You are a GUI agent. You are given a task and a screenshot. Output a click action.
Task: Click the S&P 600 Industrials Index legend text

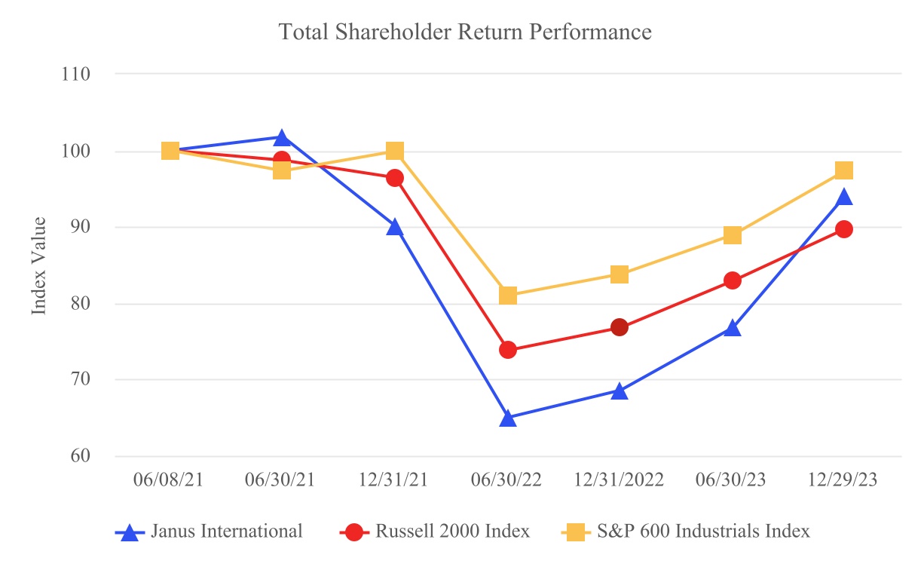tap(703, 532)
